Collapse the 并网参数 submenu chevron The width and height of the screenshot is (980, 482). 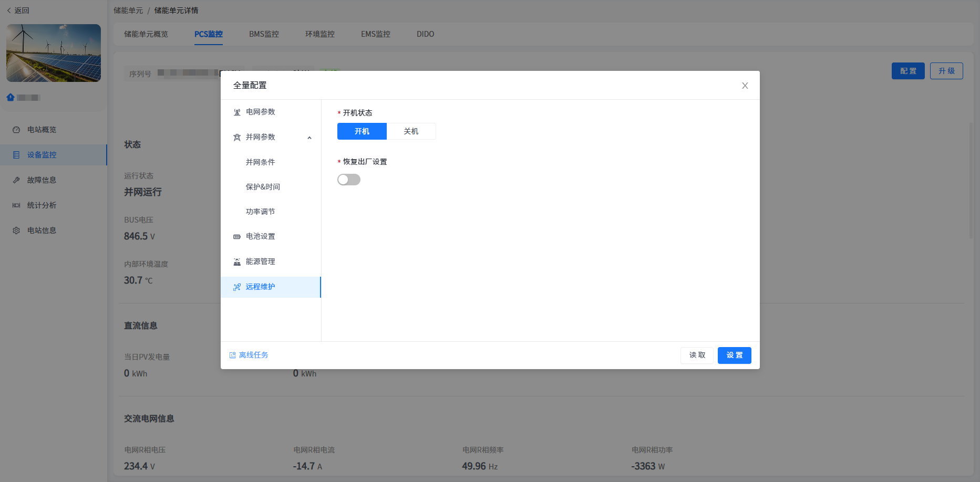310,138
